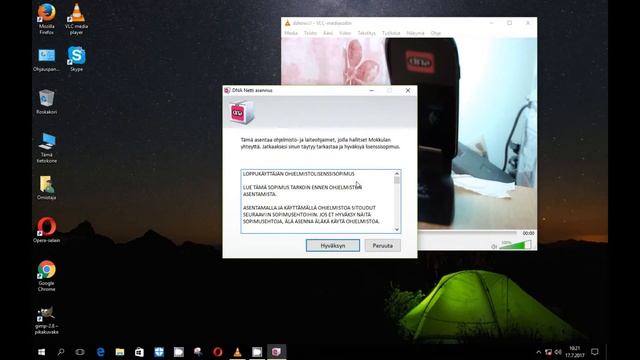Toggle the VLC mute speaker icon
Screen dimensions: 640x360
pyautogui.click(x=494, y=247)
